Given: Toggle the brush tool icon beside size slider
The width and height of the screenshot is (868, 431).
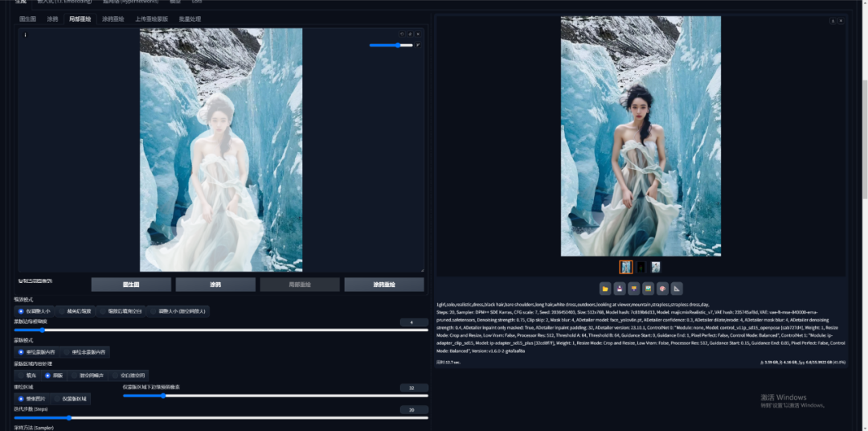Looking at the screenshot, I should tap(419, 45).
